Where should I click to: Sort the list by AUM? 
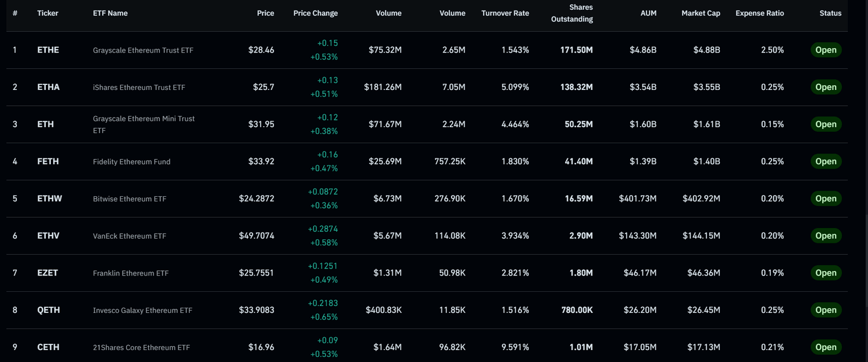[x=648, y=13]
